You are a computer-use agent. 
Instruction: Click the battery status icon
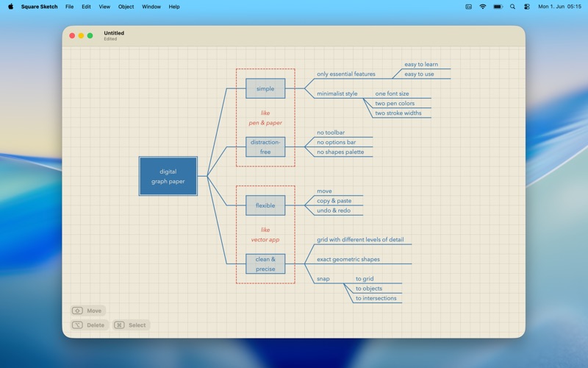click(498, 7)
